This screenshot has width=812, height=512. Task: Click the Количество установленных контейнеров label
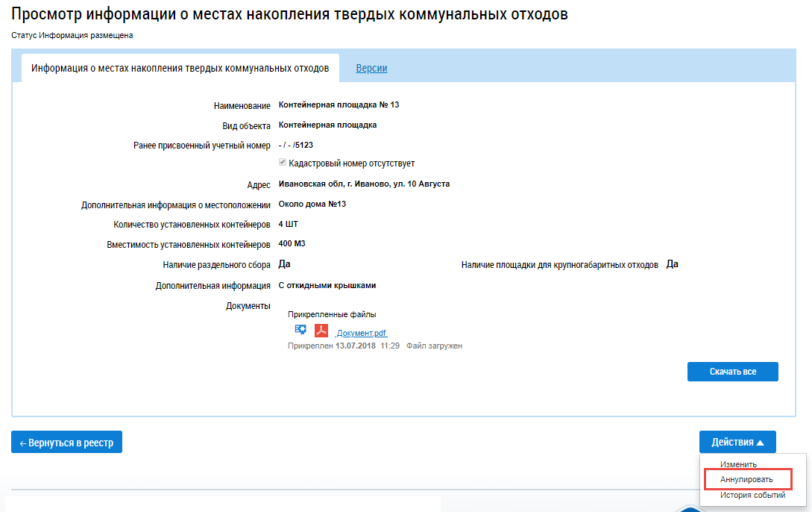coord(192,225)
